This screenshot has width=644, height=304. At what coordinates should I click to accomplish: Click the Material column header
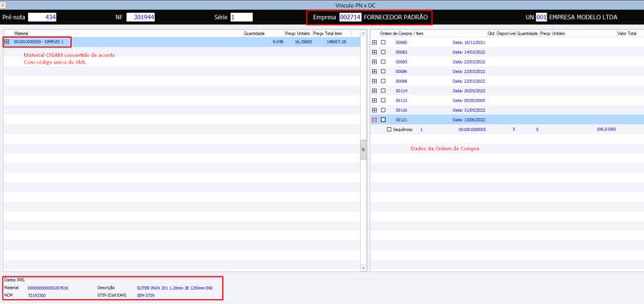tap(22, 33)
